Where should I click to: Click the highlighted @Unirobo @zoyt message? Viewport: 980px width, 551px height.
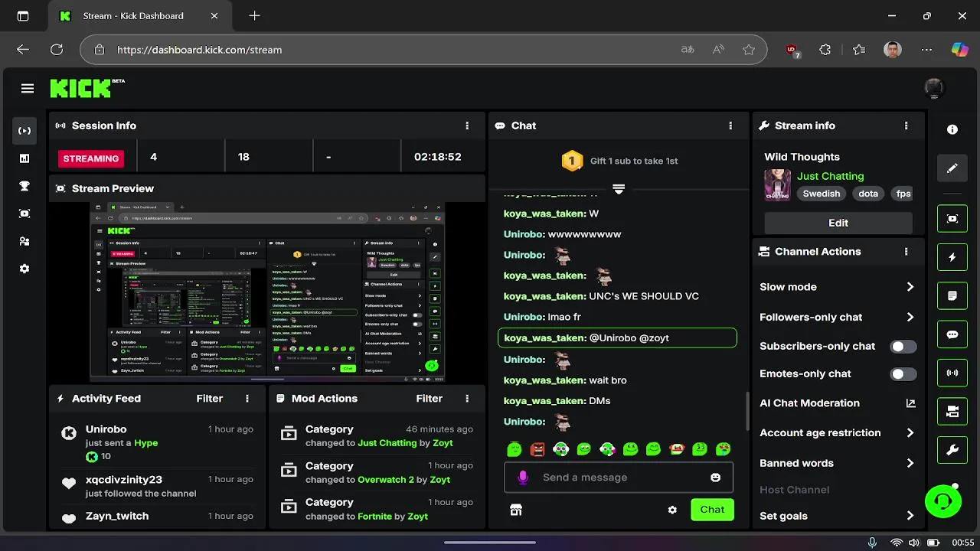617,337
